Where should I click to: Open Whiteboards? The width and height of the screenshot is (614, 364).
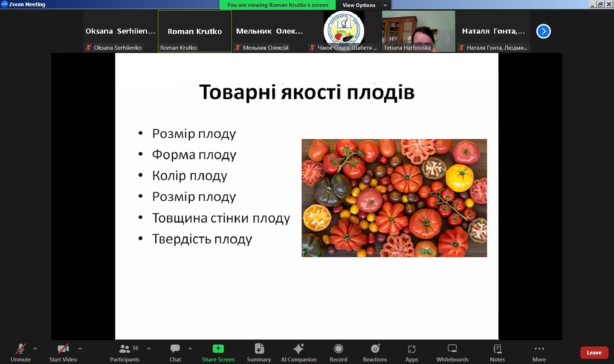(452, 353)
